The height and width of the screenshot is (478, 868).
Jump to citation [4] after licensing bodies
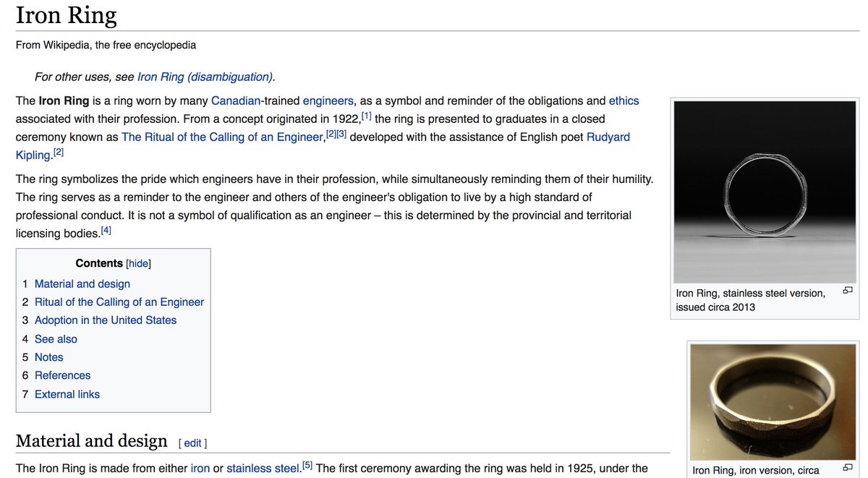106,231
